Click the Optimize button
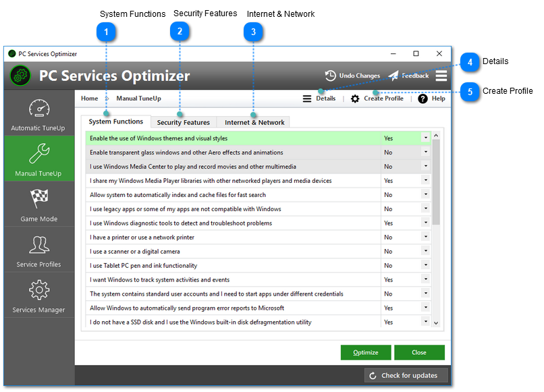The image size is (544, 392). tap(365, 352)
